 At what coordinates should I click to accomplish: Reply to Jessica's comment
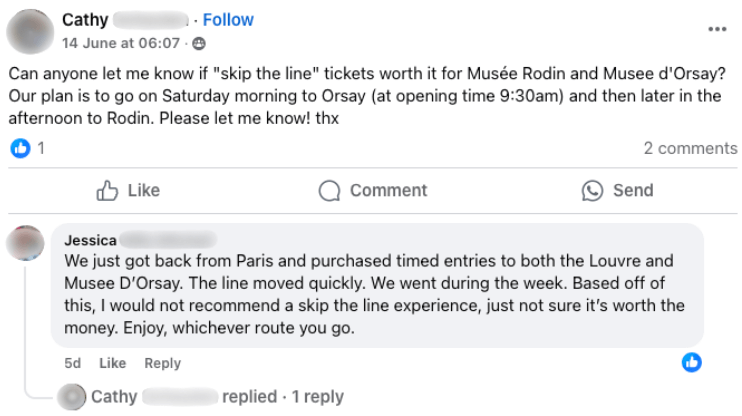pos(162,363)
